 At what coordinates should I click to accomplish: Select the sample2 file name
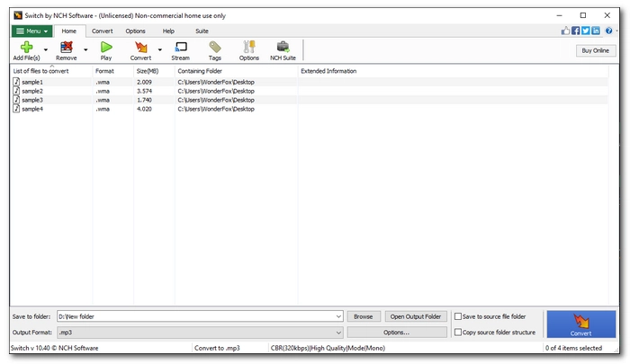(32, 91)
